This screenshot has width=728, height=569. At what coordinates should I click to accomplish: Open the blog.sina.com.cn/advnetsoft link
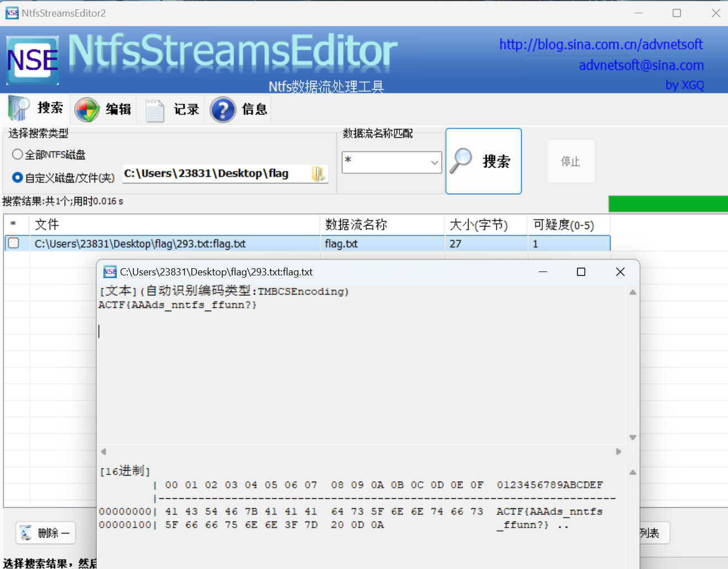coord(601,44)
